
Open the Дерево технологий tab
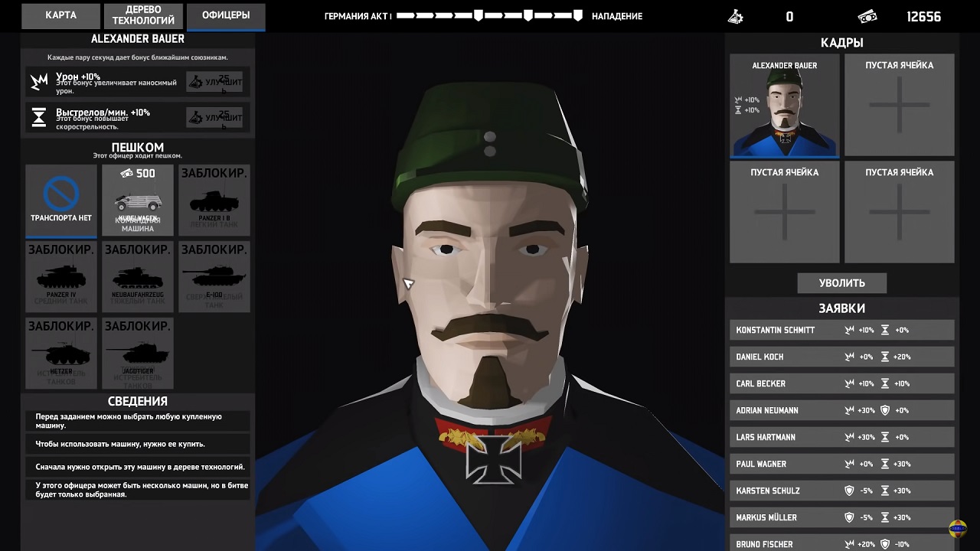(143, 15)
